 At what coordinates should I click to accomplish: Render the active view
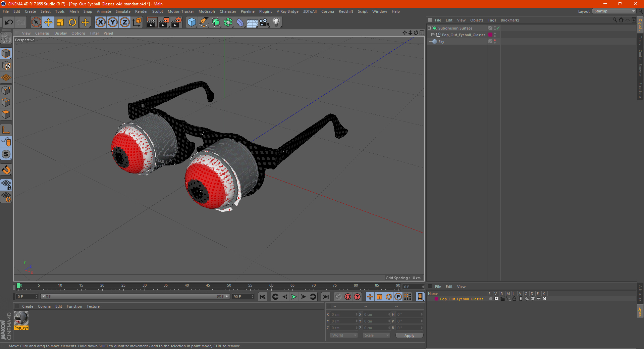152,22
